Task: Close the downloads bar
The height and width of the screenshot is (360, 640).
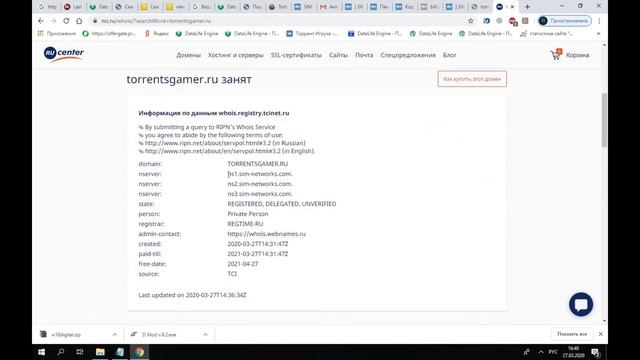Action: tap(600, 334)
